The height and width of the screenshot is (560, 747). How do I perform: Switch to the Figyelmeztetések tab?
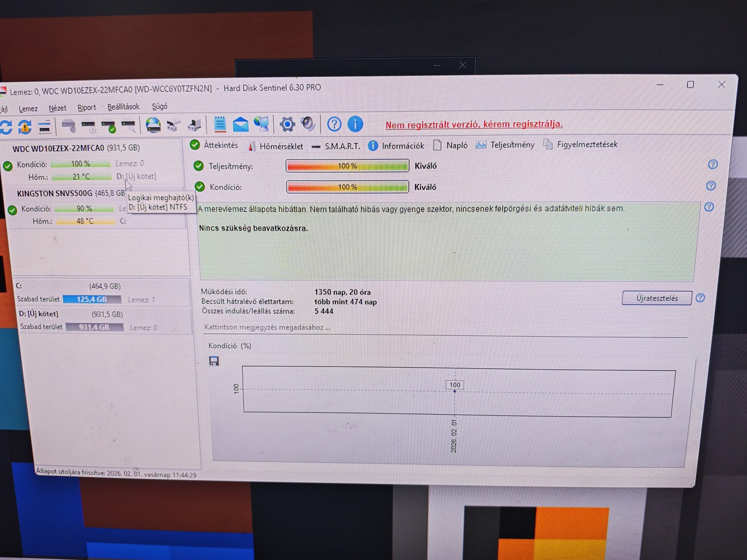click(581, 144)
